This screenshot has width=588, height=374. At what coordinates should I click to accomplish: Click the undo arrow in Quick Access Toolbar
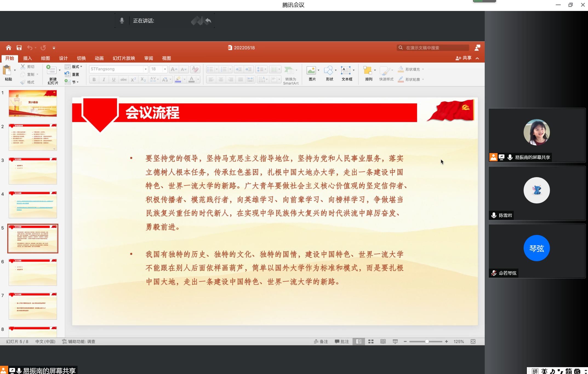[30, 47]
